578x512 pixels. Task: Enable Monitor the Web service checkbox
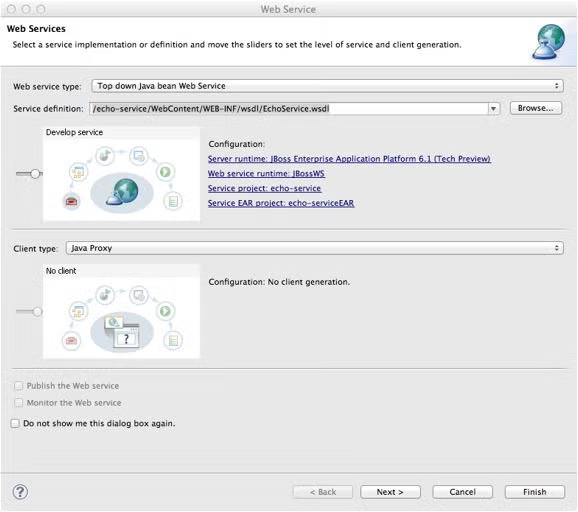(18, 403)
